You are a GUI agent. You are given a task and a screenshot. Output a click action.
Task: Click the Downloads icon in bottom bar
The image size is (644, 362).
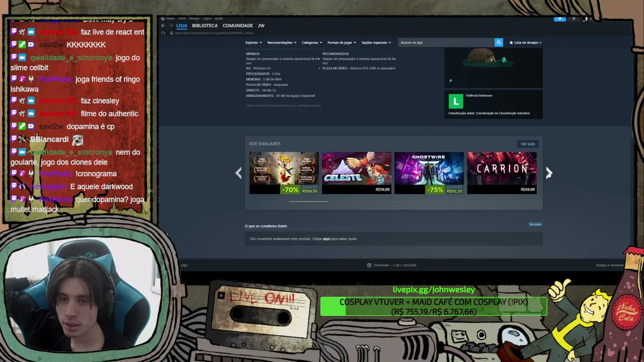tap(369, 265)
